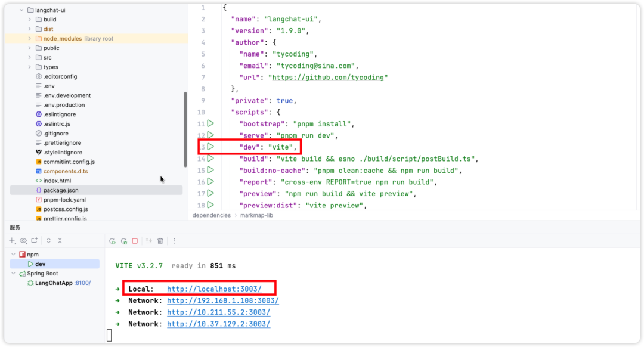Screen dimensions: 644x347
Task: Expand the src folder
Action: pos(30,57)
